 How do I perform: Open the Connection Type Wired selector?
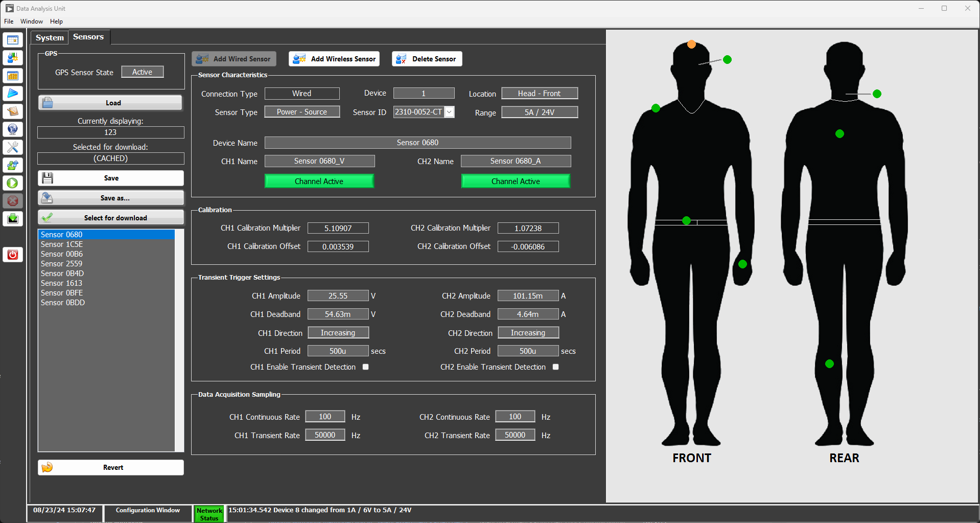[x=302, y=94]
